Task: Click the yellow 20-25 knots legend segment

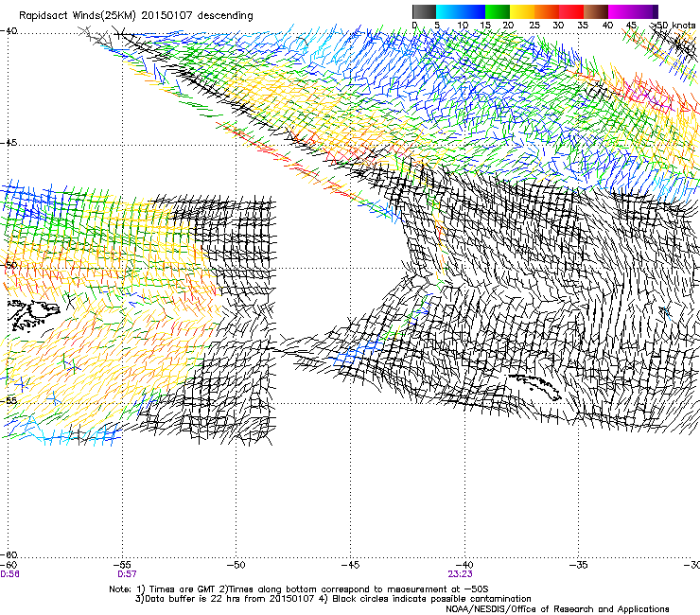Action: click(x=522, y=11)
